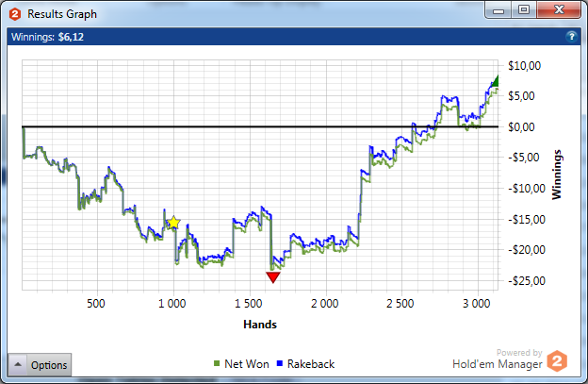The image size is (588, 384).
Task: Click the -$10,00 axis label
Action: (527, 188)
